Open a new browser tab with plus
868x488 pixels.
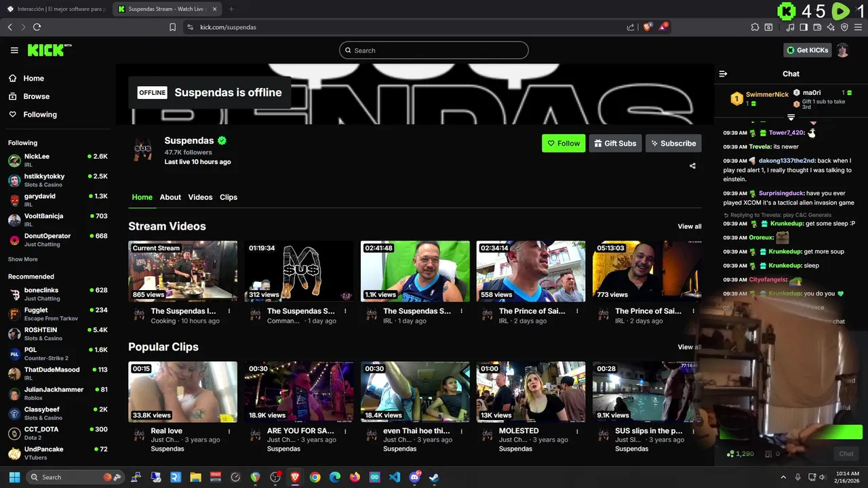pyautogui.click(x=231, y=9)
